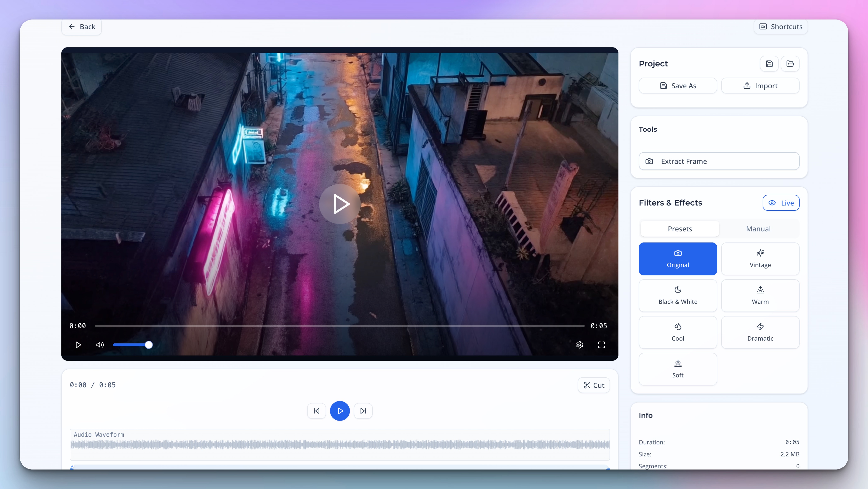Apply the Black & White preset
The height and width of the screenshot is (489, 868).
pyautogui.click(x=678, y=296)
